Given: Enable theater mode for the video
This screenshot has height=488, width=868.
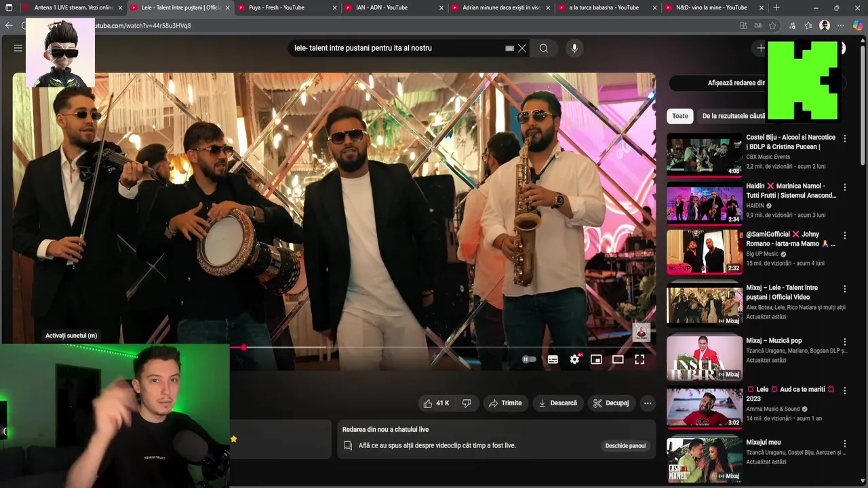Looking at the screenshot, I should pos(618,359).
